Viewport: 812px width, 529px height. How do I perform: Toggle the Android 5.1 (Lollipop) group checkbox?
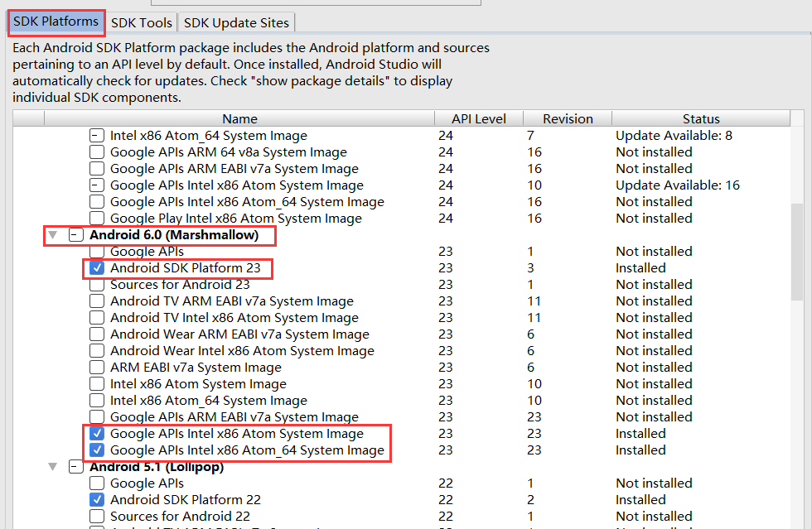pos(76,467)
